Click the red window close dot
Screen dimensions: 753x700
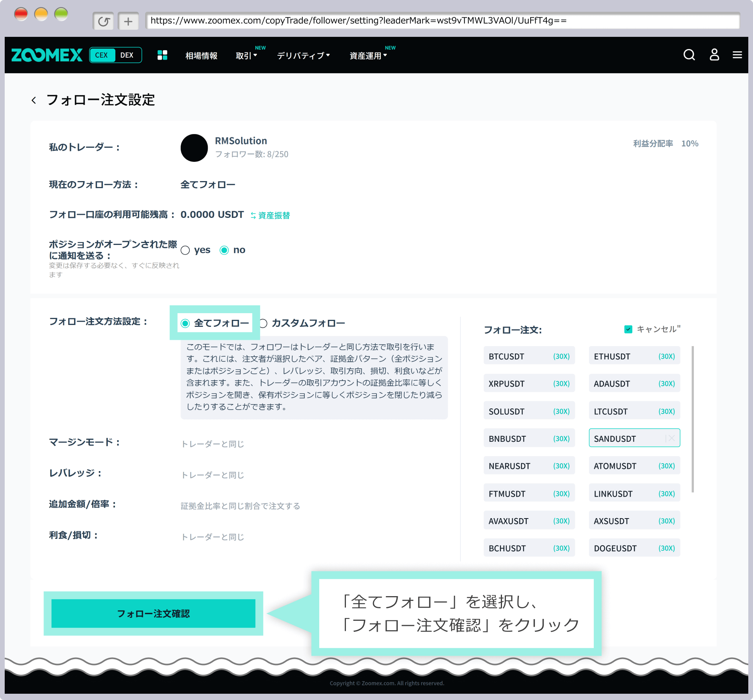pyautogui.click(x=21, y=14)
